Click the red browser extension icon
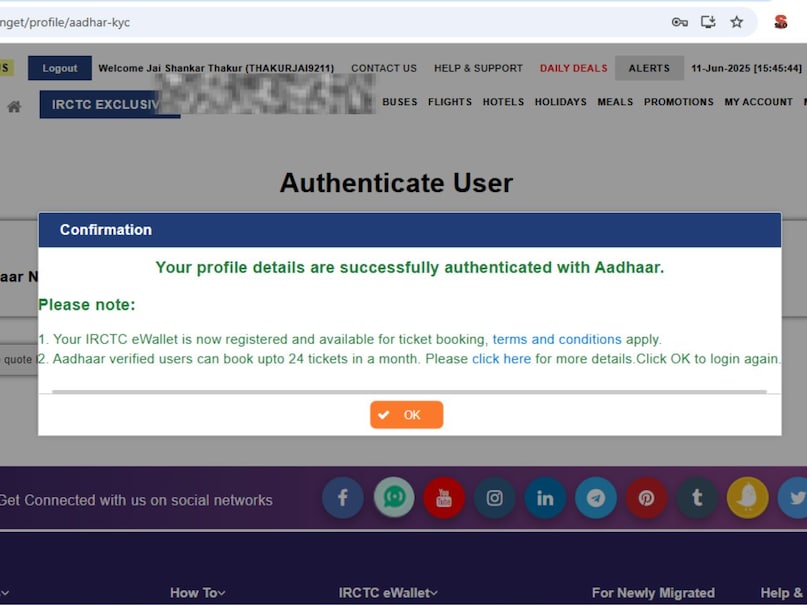The image size is (807, 605). tap(781, 22)
